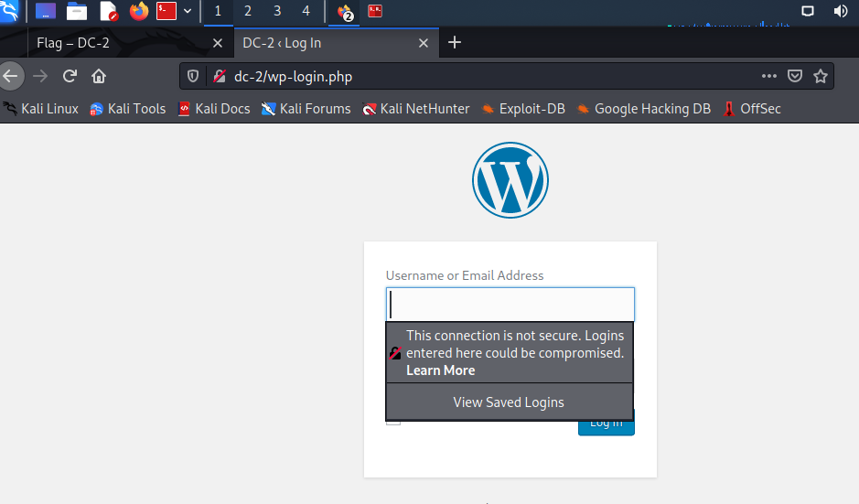Open the Kali Forums bookmark
Viewport: 859px width, 504px height.
[306, 109]
